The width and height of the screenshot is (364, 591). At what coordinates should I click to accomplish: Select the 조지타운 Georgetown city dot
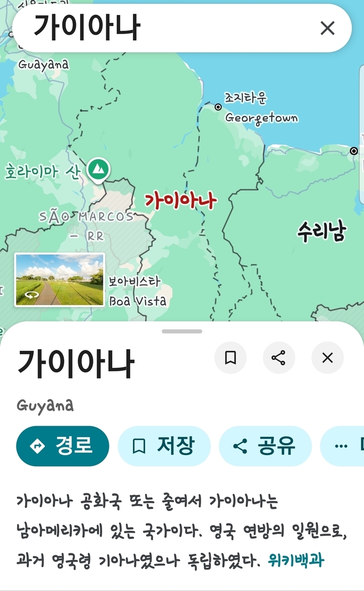218,107
